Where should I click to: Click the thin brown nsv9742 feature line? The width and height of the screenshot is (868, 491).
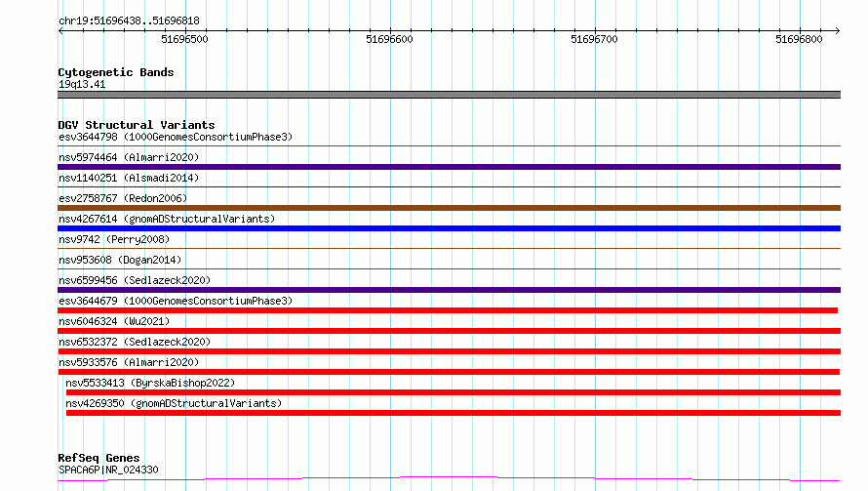click(x=449, y=249)
